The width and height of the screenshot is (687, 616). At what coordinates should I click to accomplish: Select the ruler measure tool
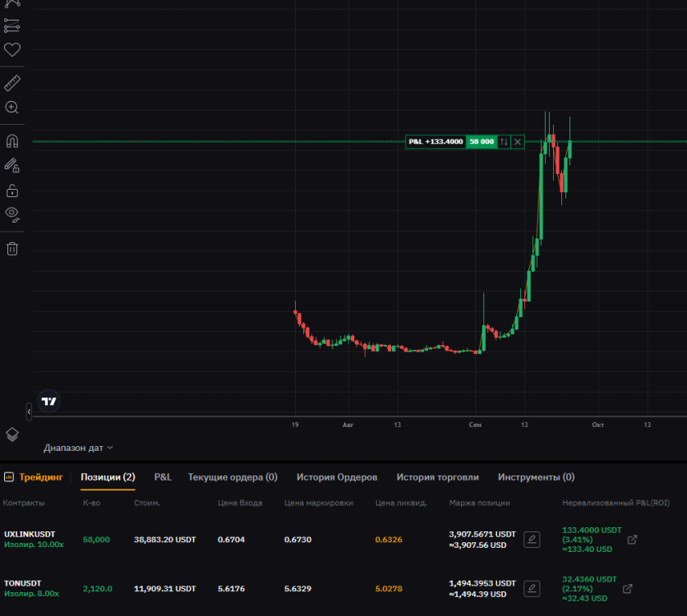coord(12,83)
